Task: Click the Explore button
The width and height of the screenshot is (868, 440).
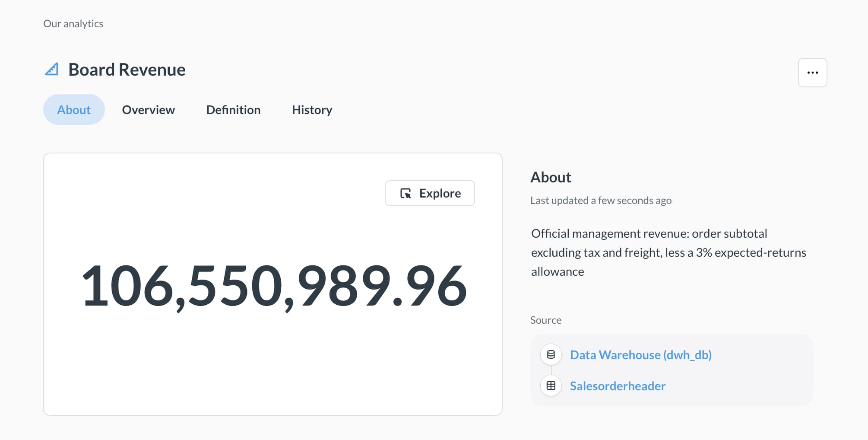Action: pos(430,193)
